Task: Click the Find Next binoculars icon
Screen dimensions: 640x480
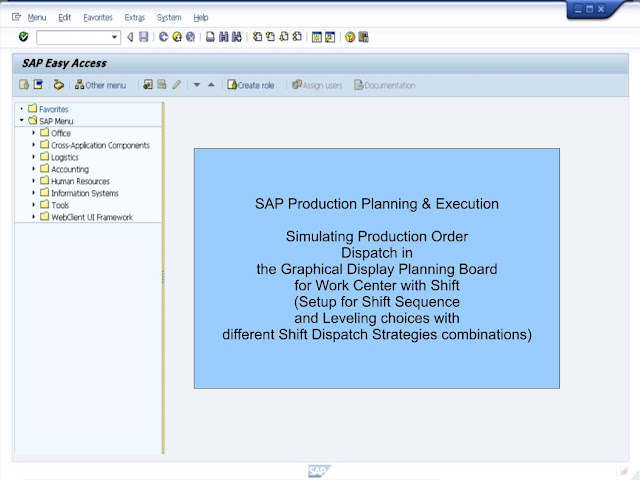Action: (237, 37)
